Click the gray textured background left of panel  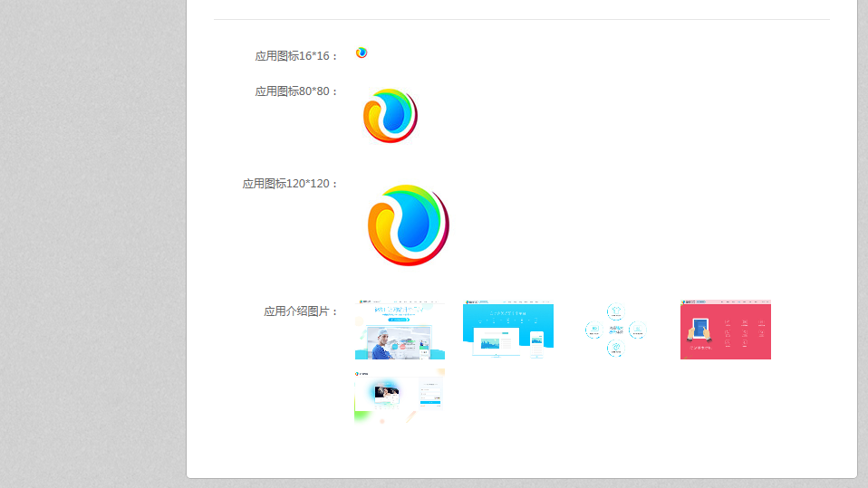click(91, 244)
